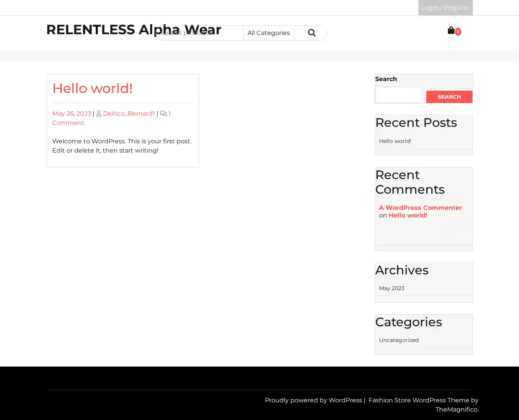
Task: Open Hello world! under Recent Posts
Action: point(395,141)
